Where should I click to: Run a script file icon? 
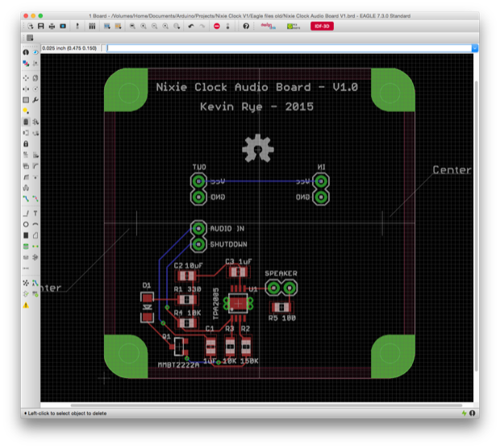107,26
